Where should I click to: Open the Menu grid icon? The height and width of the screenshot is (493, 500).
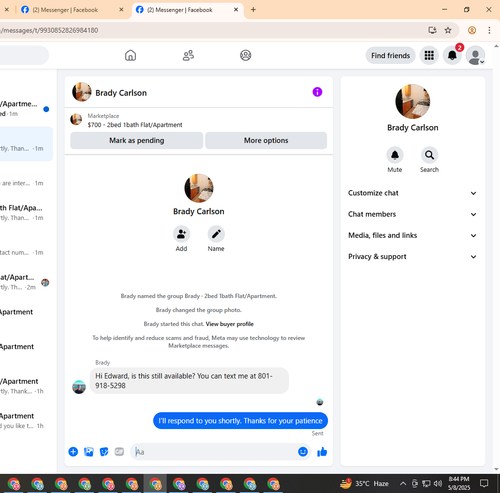tap(429, 55)
